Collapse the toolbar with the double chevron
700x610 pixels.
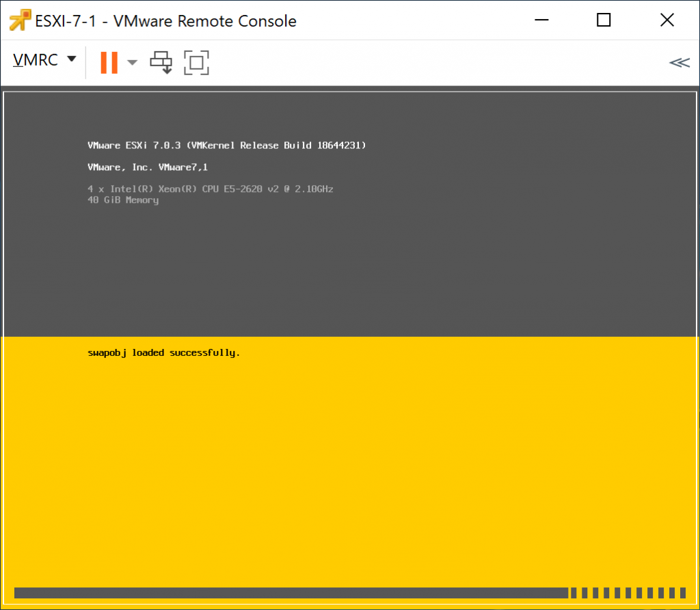tap(679, 62)
